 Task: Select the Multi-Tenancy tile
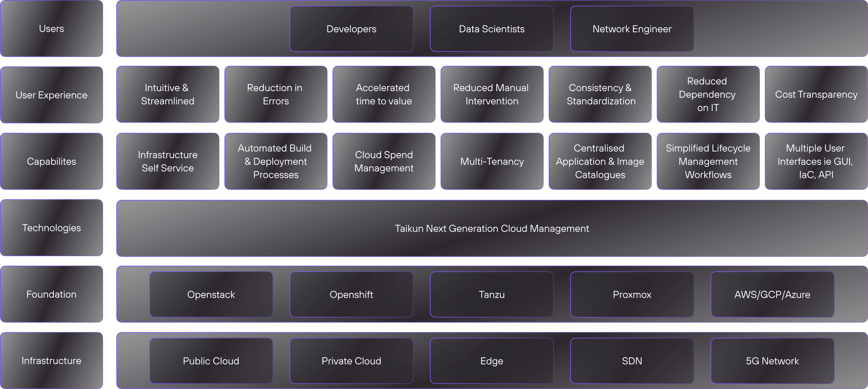click(x=492, y=162)
